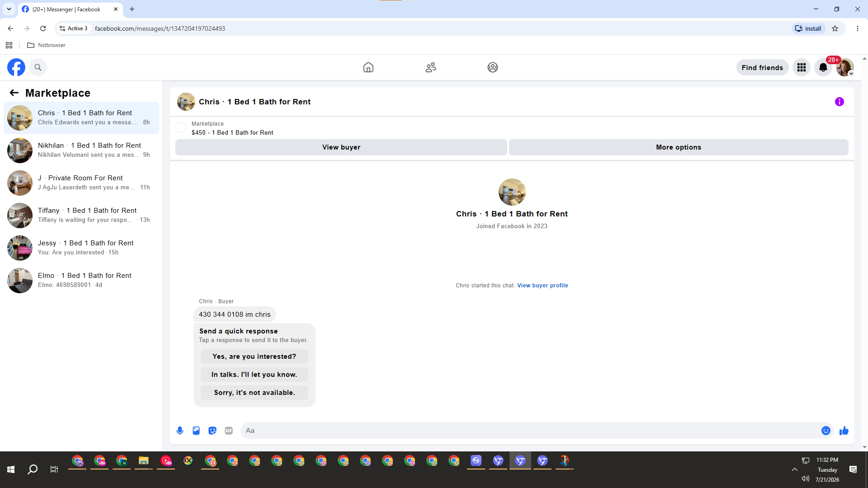
Task: Click the chat header Chris avatar
Action: 186,102
